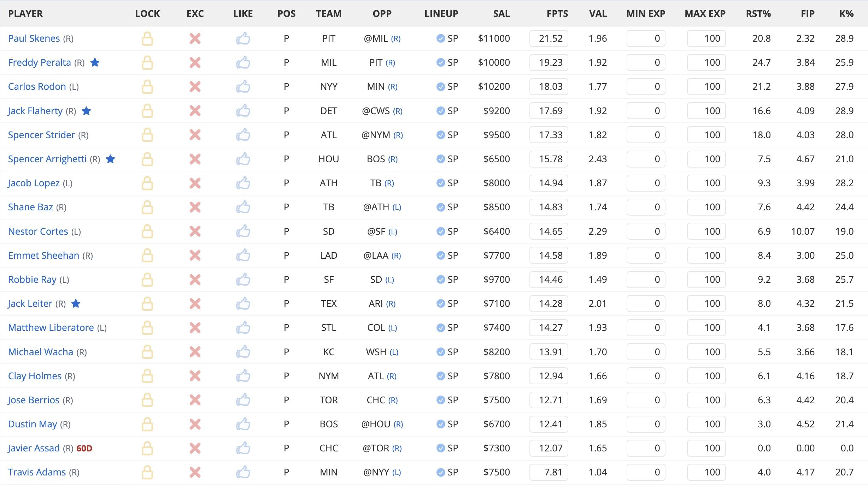This screenshot has height=485, width=868.
Task: Exclude Spencer Arrighetti from lineups
Action: 195,159
